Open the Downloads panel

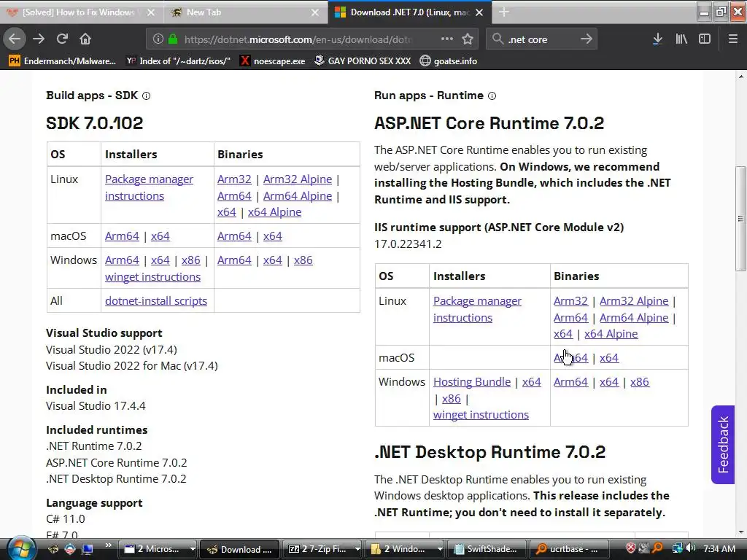coord(657,39)
